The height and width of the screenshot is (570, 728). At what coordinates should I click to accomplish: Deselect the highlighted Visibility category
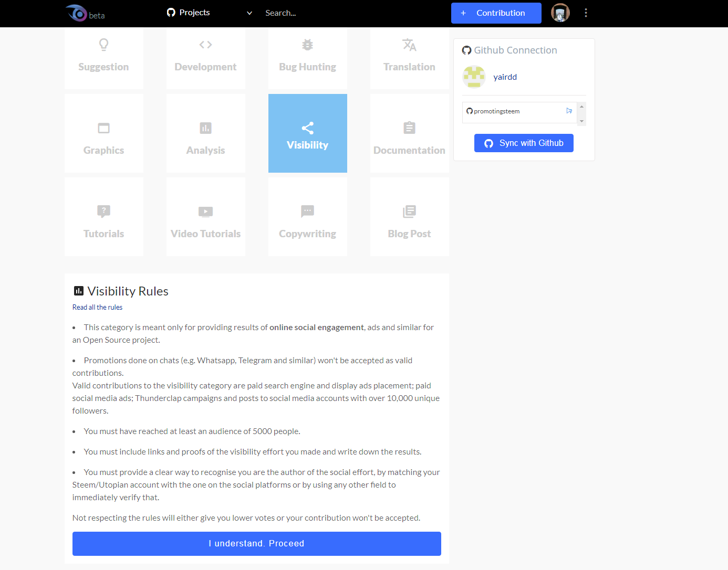(x=307, y=133)
